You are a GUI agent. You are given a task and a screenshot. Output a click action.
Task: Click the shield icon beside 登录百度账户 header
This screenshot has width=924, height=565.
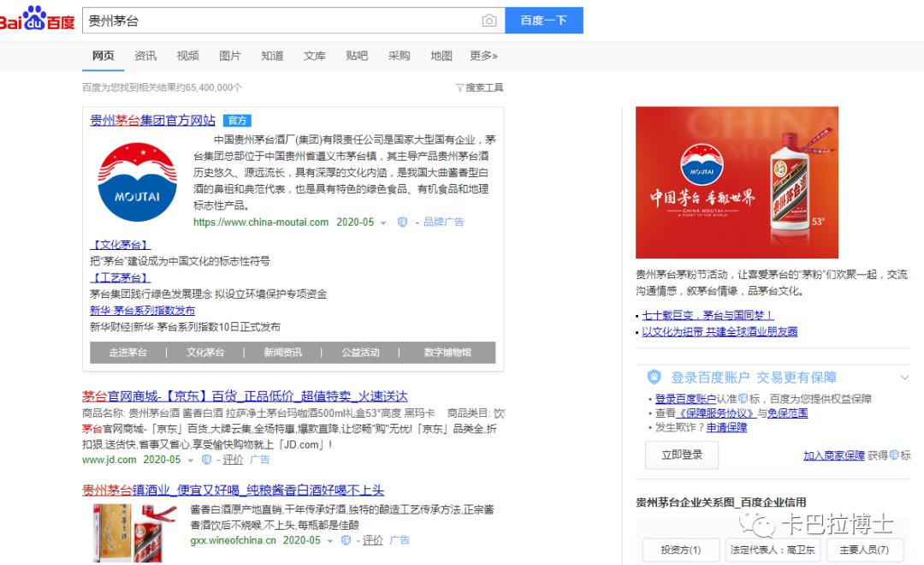(653, 377)
